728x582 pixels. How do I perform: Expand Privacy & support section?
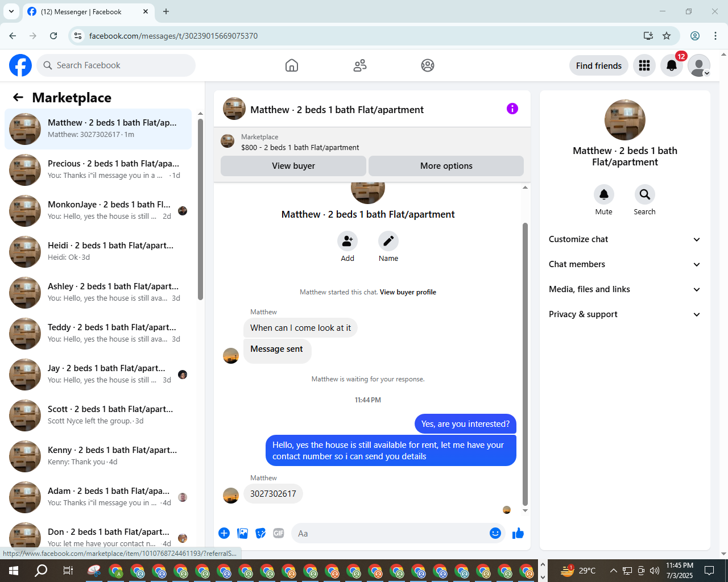point(624,314)
